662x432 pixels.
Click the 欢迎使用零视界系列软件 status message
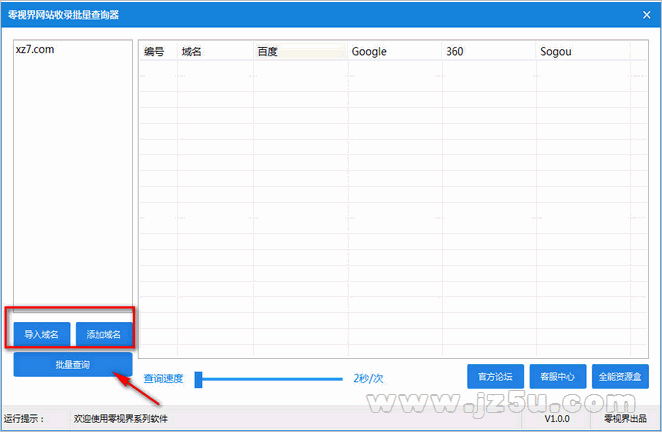121,418
